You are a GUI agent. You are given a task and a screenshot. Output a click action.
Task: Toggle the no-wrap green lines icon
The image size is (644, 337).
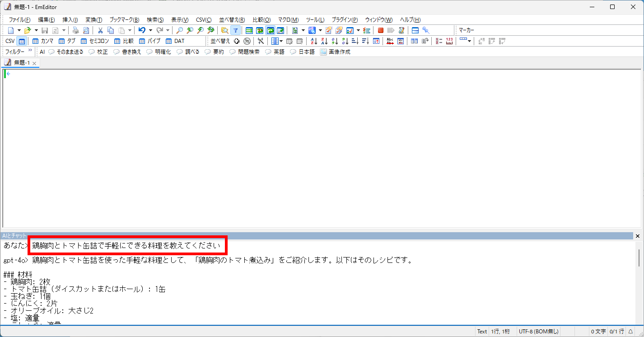point(249,30)
